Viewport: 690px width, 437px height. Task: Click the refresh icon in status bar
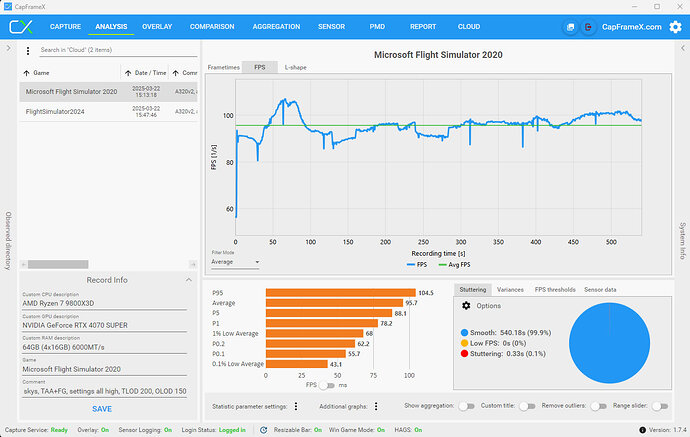click(x=263, y=430)
